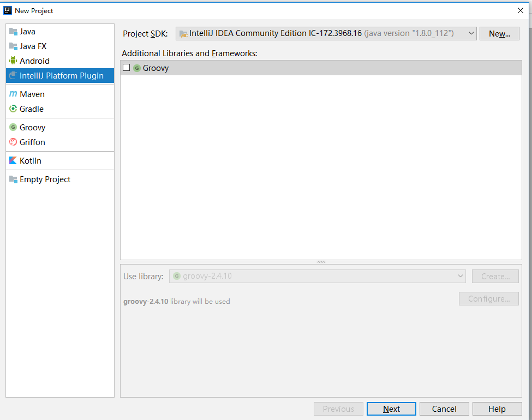Click the Cancel button
Screen dimensions: 532x420
(x=444, y=409)
